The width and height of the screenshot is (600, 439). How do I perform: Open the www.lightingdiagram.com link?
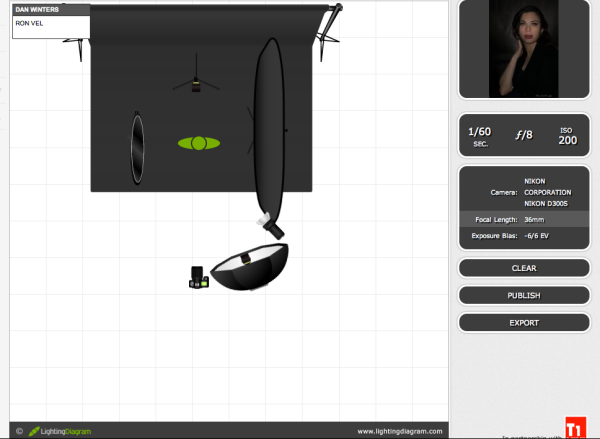(x=399, y=431)
